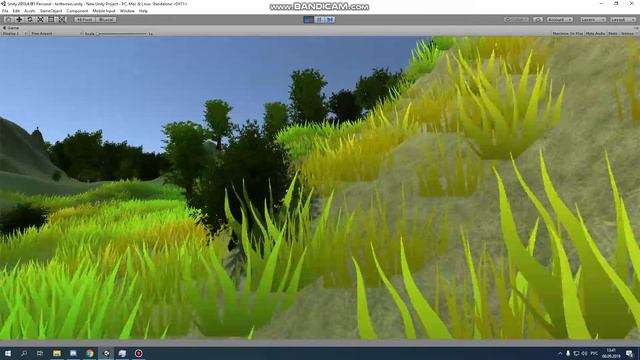Screen dimensions: 640x360
Task: Open the Windows Start menu
Action: click(x=8, y=353)
